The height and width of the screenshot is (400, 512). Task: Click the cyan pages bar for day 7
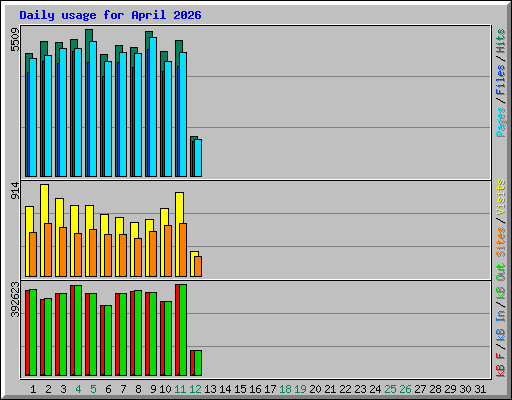123,114
